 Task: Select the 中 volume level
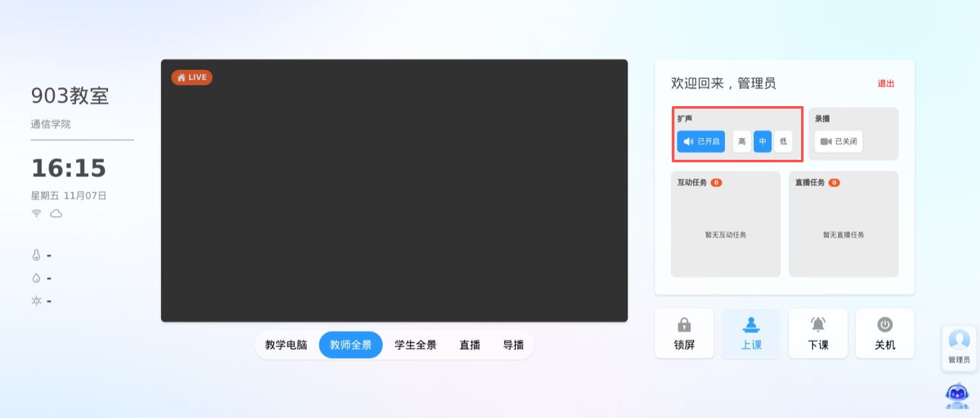(763, 141)
